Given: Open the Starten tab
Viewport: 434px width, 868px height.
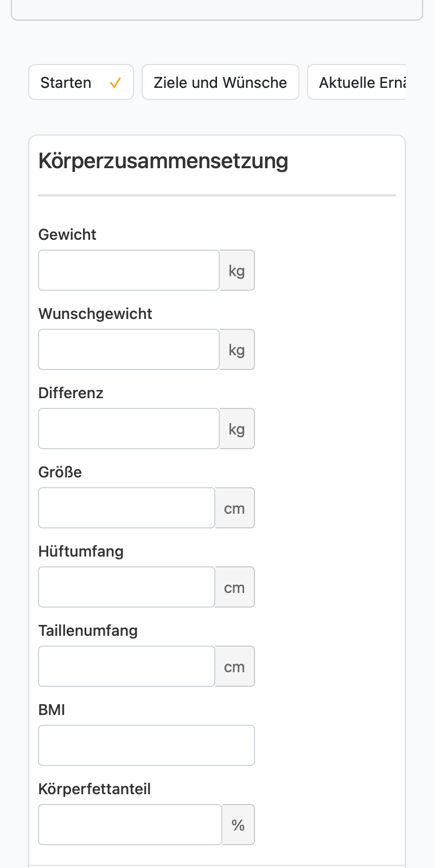Looking at the screenshot, I should (x=81, y=82).
